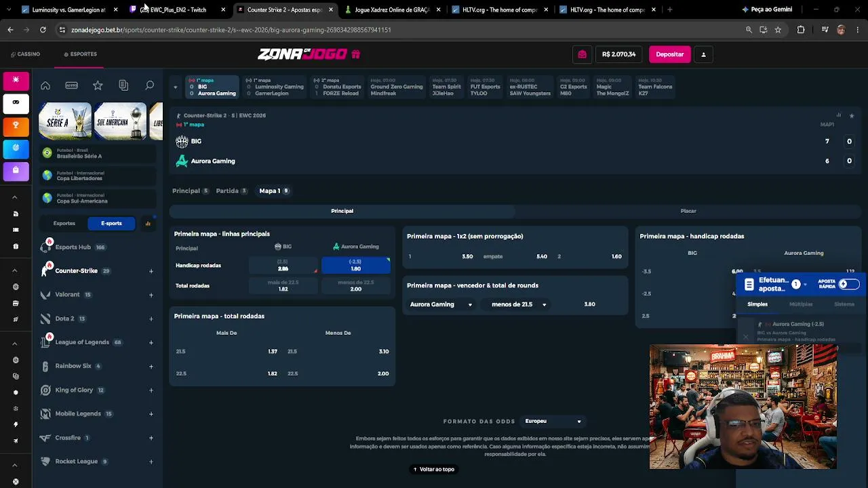This screenshot has width=868, height=488.
Task: Open the odds format Europeu dropdown
Action: 553,421
